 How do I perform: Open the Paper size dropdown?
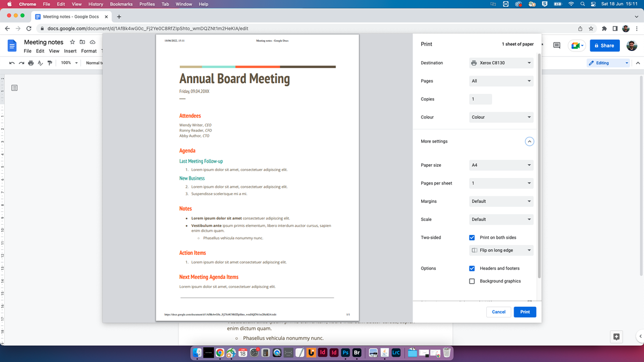click(501, 165)
